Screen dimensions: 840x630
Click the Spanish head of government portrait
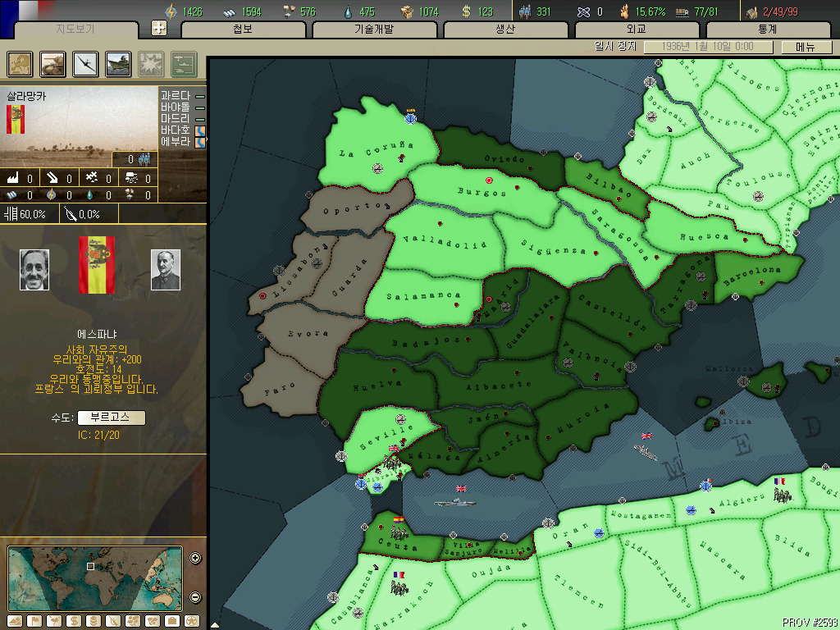click(166, 269)
